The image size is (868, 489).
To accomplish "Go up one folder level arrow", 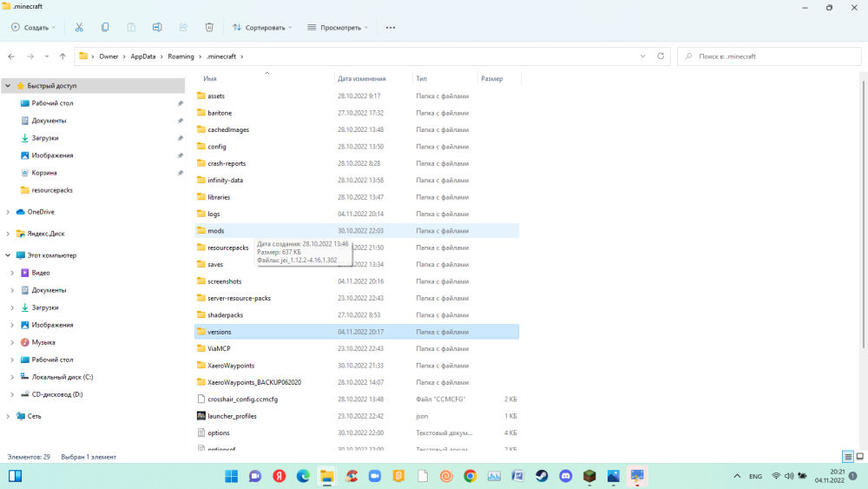I will 62,56.
